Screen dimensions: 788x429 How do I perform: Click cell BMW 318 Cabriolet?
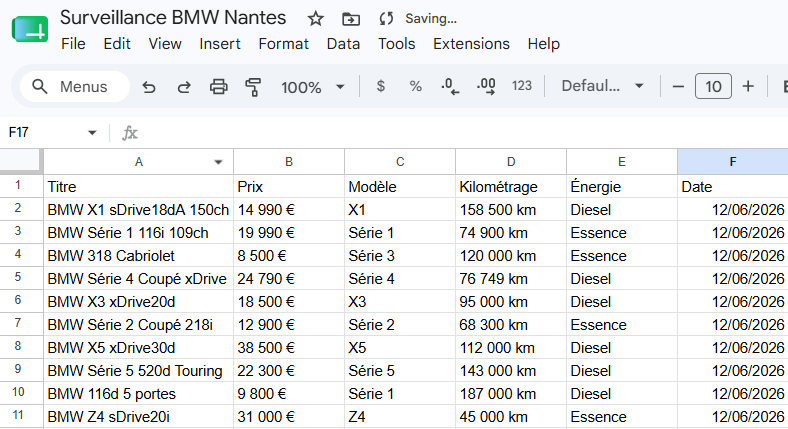(x=139, y=256)
